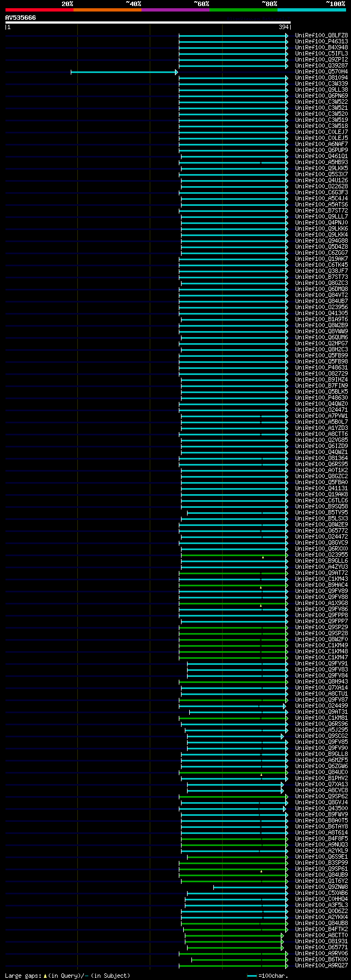Image resolution: width=351 pixels, height=980 pixels.
Task: Click the UniRef100_P48631 label
Action: point(321,367)
